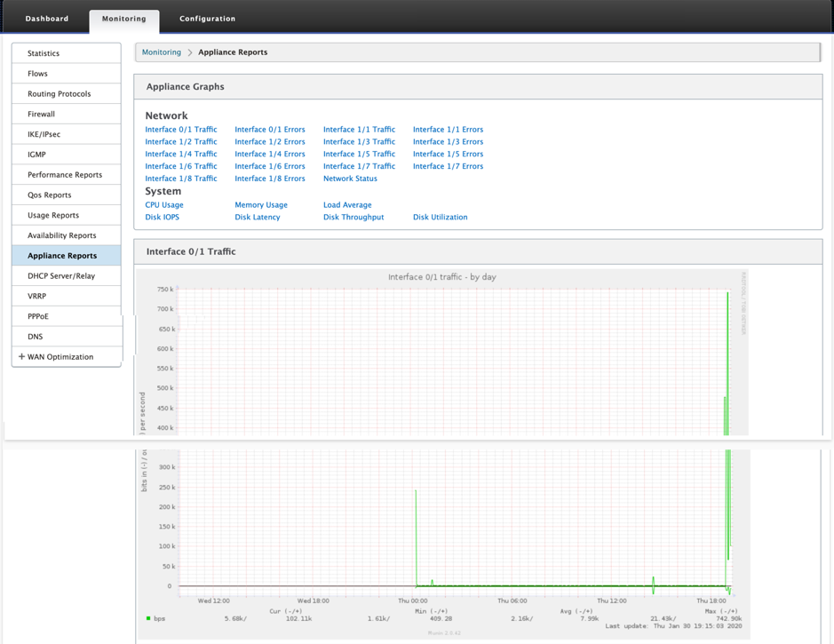
Task: Open Interface 1/1 Traffic link
Action: (359, 129)
